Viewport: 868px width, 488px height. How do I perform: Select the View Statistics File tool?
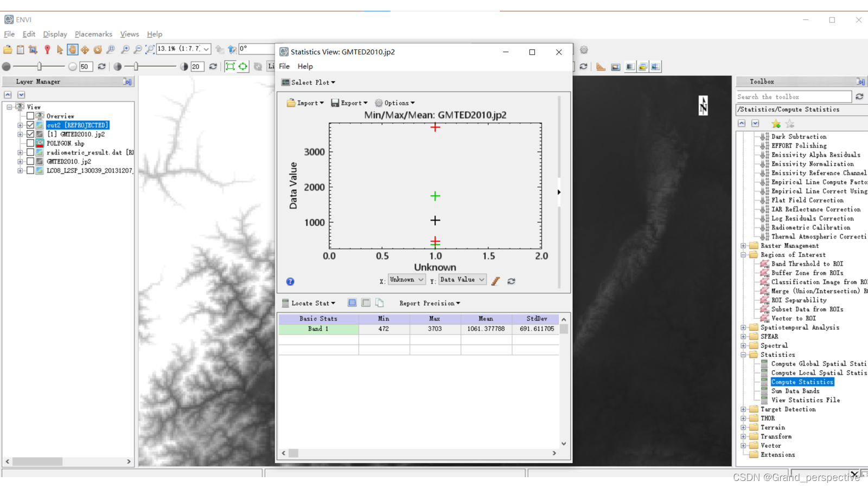click(x=806, y=400)
